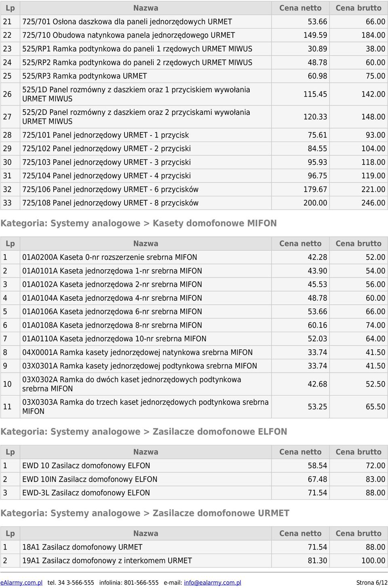Select 18A1 Zasilacz domofonowy URMET row
This screenshot has height=588, width=388.
tap(194, 547)
